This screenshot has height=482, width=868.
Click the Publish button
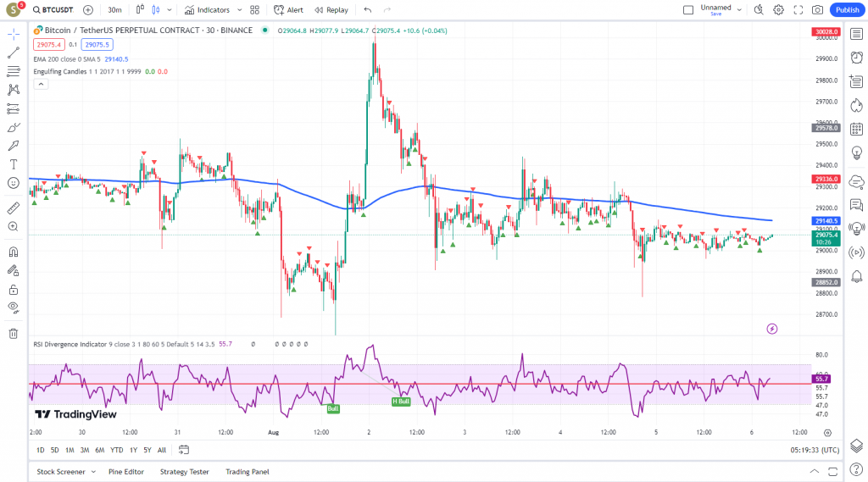[x=847, y=10]
